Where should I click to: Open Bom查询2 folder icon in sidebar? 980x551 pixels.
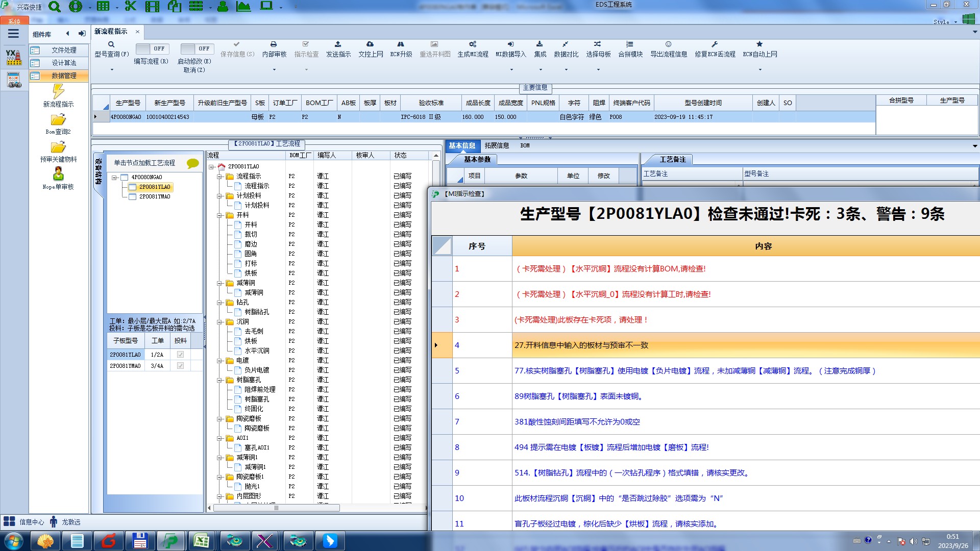pyautogui.click(x=58, y=120)
